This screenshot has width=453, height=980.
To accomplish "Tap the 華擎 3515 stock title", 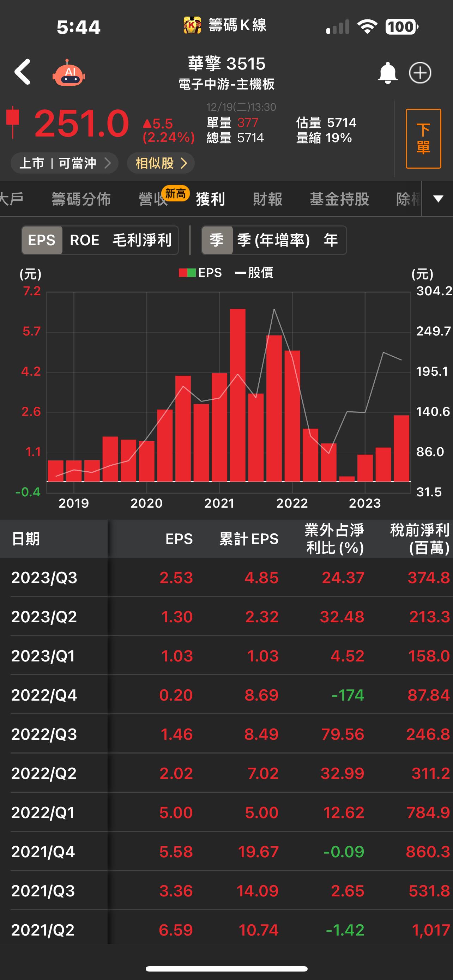I will click(x=227, y=63).
